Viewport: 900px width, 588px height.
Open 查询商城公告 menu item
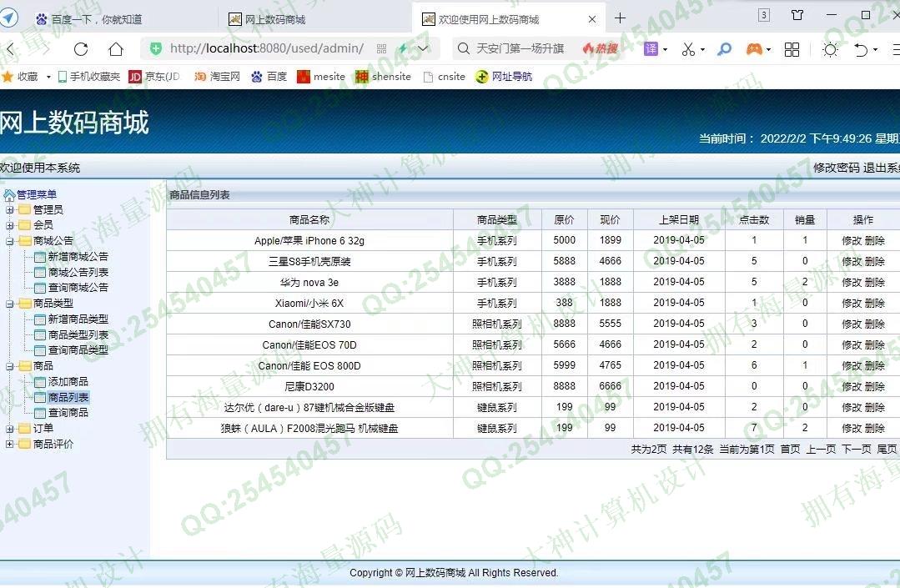(78, 288)
